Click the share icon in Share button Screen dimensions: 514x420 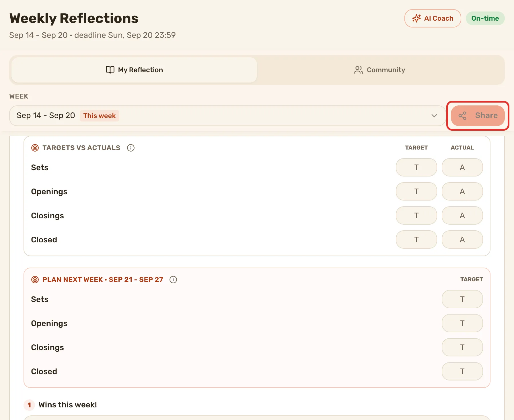[462, 116]
